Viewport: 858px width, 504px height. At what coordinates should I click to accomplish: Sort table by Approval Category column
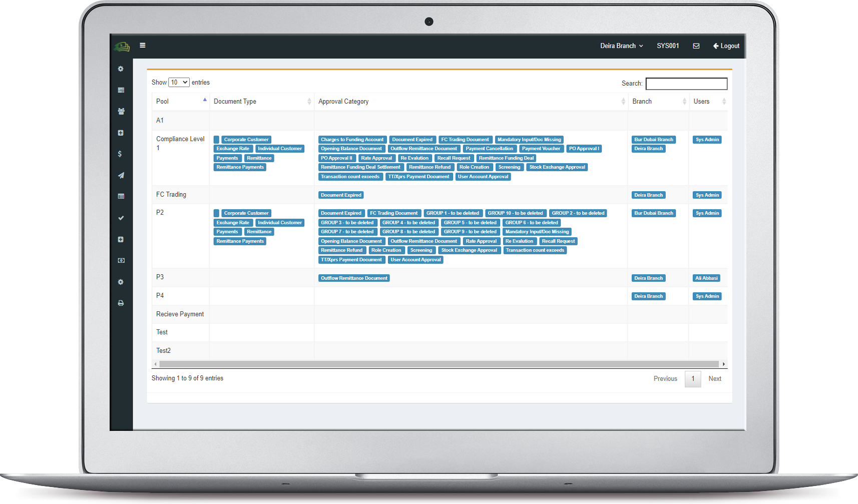(x=471, y=101)
